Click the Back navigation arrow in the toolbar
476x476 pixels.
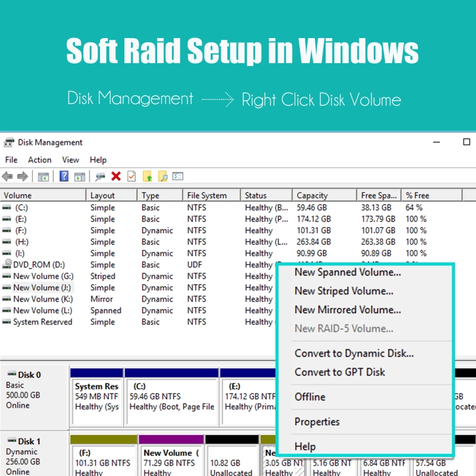coord(8,177)
